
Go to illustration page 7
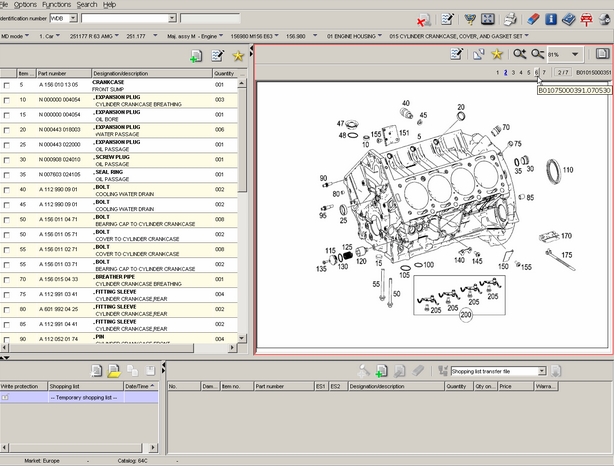(x=544, y=73)
